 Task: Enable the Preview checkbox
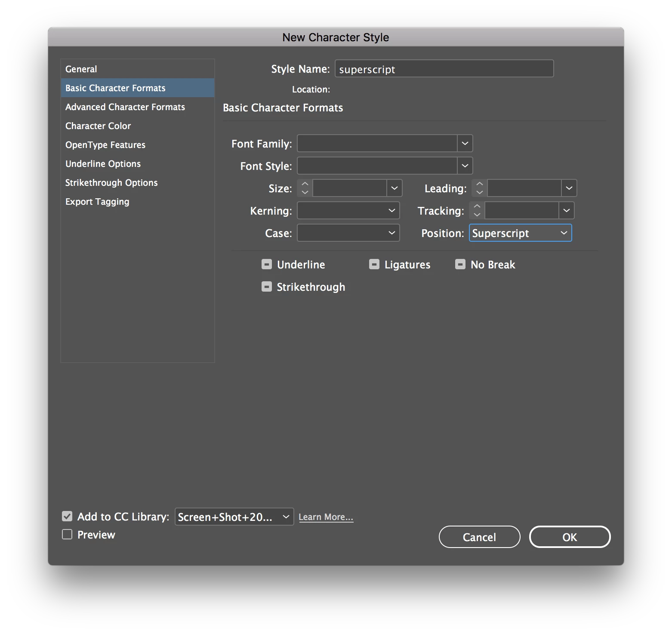pyautogui.click(x=67, y=534)
